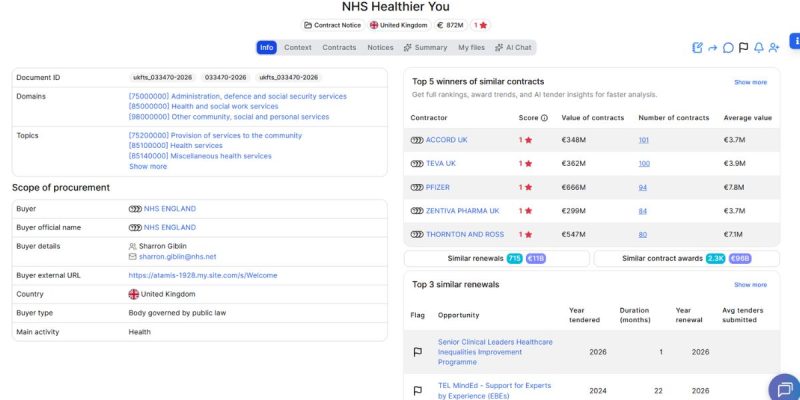Click the company icon beside THORNTON AND ROSS
Screen dimensions: 800x400
pyautogui.click(x=417, y=234)
